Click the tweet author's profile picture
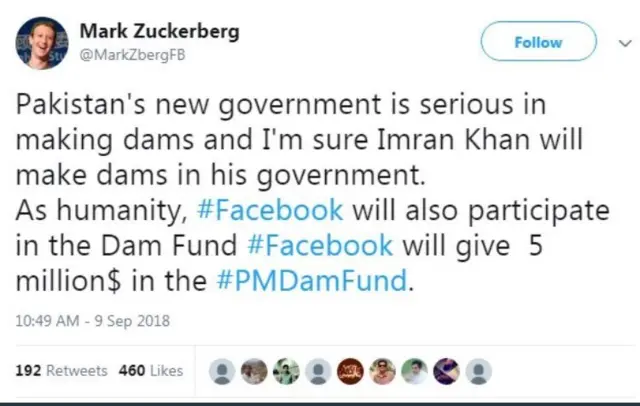The height and width of the screenshot is (406, 640). (x=41, y=44)
